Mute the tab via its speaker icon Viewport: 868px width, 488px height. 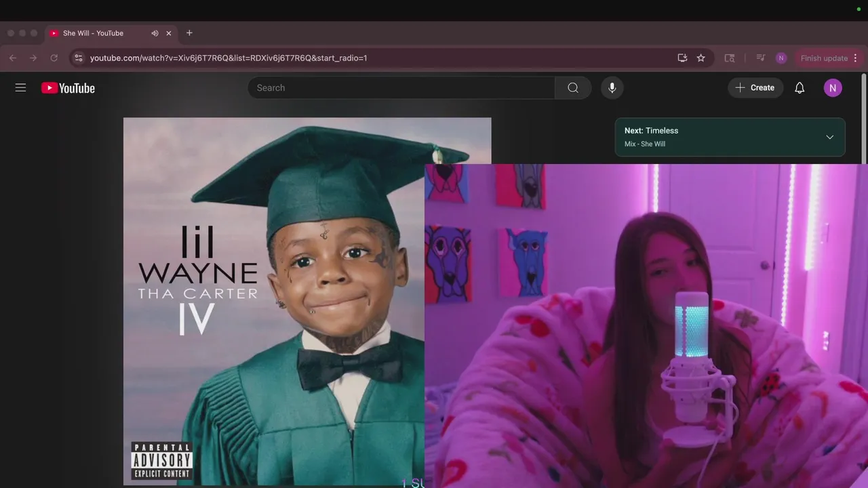pos(155,33)
